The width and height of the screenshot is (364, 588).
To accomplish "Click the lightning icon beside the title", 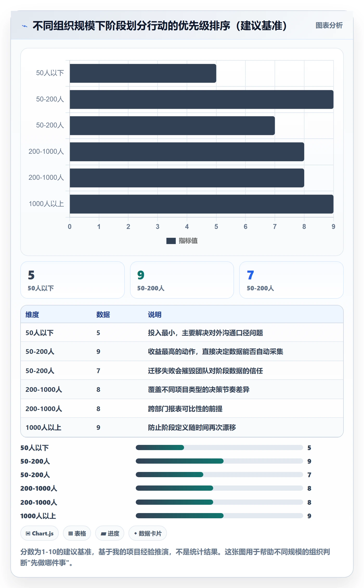I will click(x=25, y=26).
